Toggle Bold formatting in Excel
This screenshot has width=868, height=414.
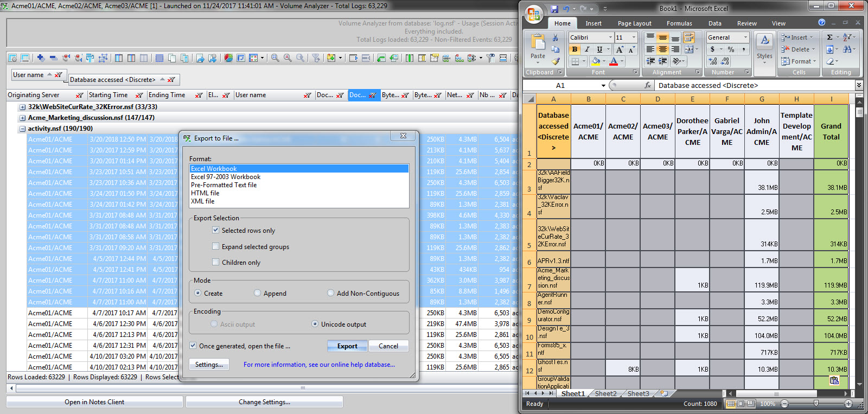point(575,49)
